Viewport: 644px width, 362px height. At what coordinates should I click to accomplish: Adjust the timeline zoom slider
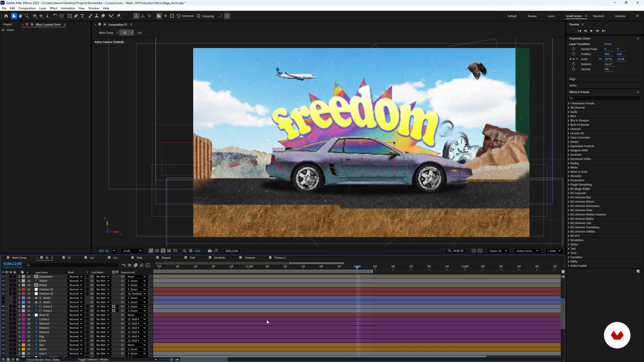[x=171, y=360]
